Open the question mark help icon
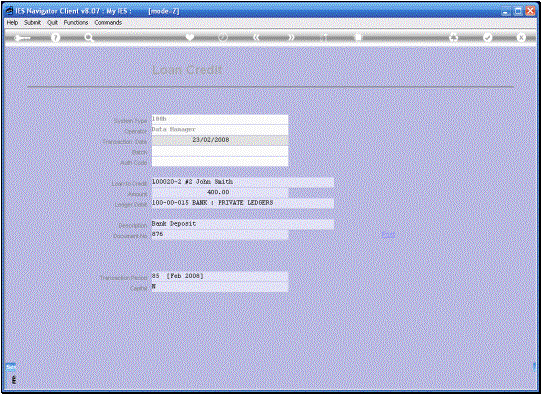The width and height of the screenshot is (541, 394). [55, 37]
